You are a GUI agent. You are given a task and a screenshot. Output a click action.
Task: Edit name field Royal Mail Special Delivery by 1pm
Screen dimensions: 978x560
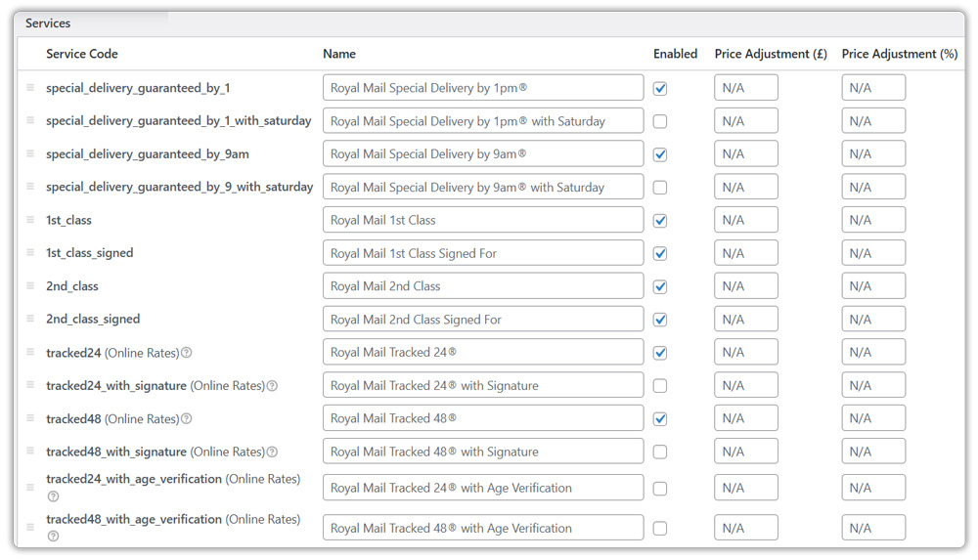(483, 88)
